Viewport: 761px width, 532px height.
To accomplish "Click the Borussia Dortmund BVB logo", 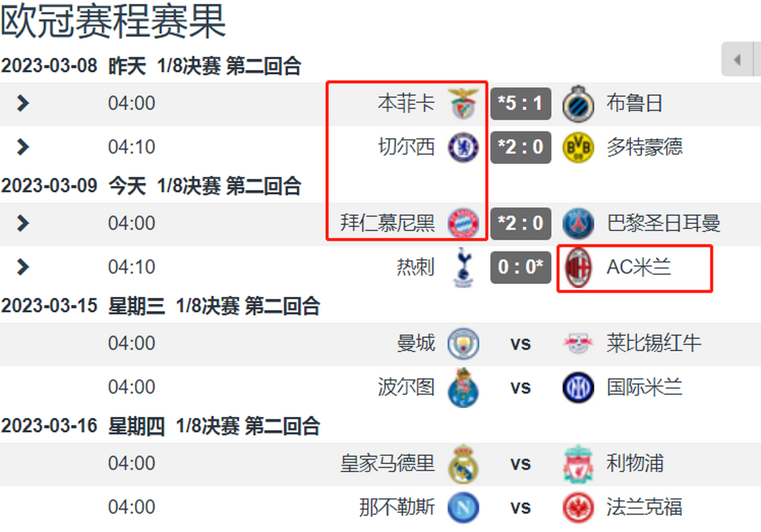I will [x=578, y=147].
